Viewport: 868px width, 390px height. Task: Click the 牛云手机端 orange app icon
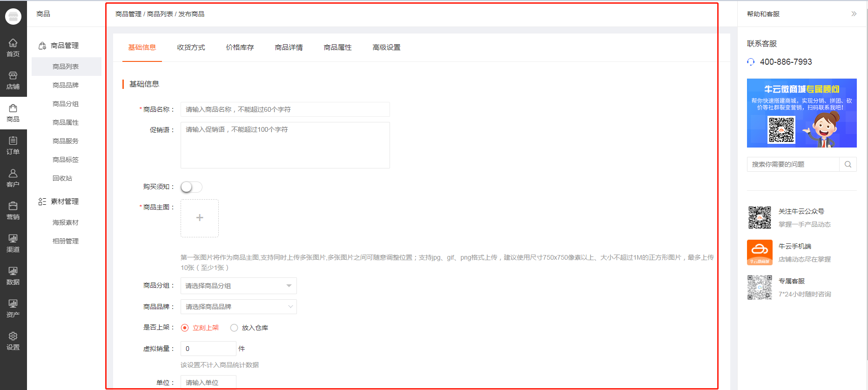pyautogui.click(x=760, y=252)
